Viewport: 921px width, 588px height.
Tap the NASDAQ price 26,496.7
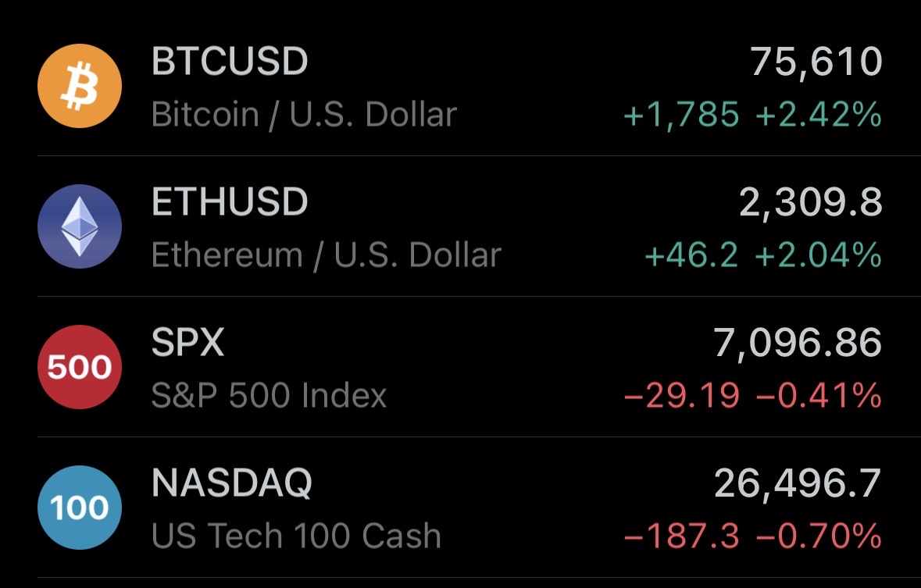(x=798, y=483)
